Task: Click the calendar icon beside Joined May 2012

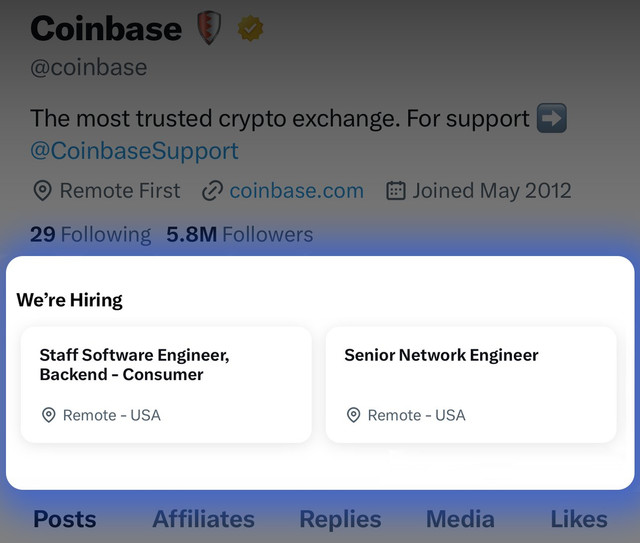Action: (396, 191)
